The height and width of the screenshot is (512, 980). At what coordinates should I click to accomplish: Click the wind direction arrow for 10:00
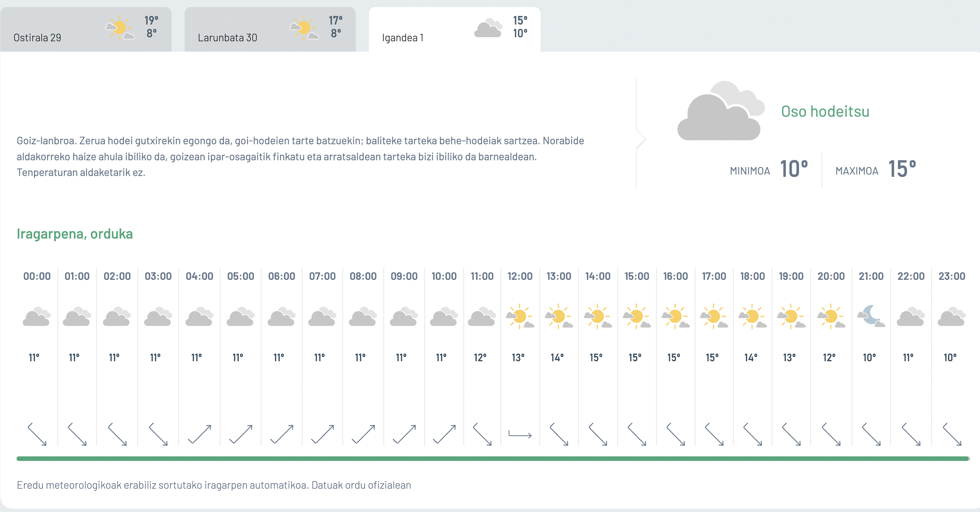[x=444, y=434]
